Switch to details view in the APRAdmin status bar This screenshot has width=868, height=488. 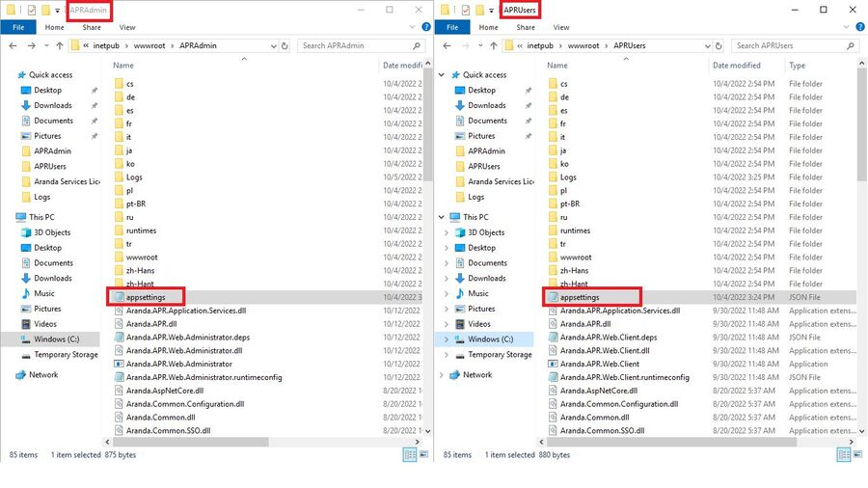coord(408,454)
